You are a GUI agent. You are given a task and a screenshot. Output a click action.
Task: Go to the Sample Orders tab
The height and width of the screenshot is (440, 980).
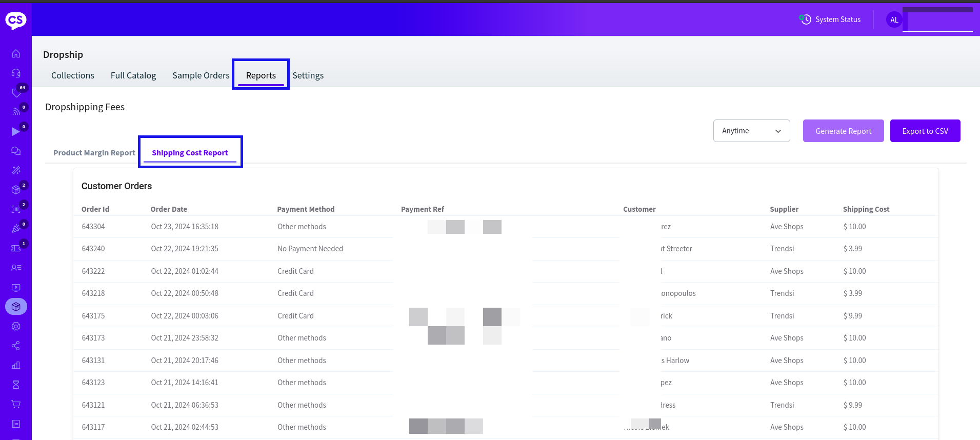pos(201,75)
